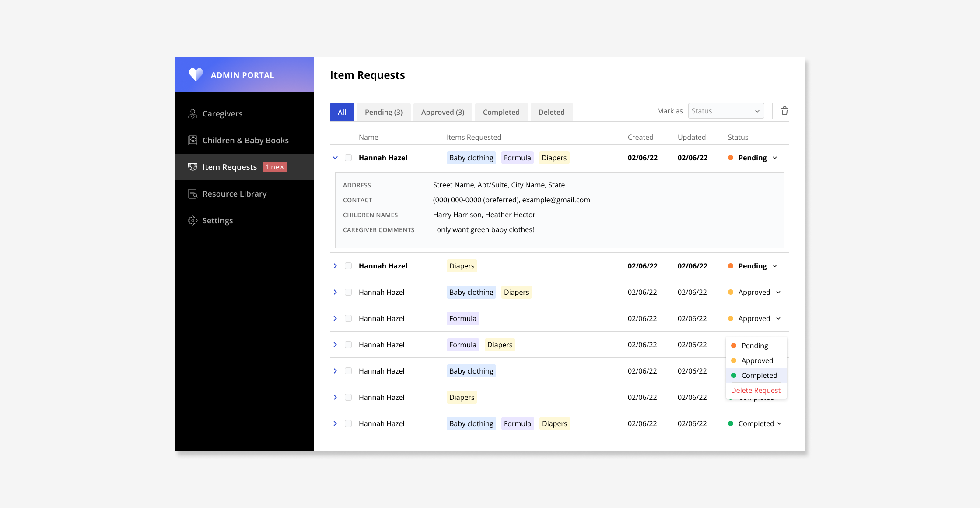Collapse the expanded first request row
This screenshot has height=508, width=980.
335,158
